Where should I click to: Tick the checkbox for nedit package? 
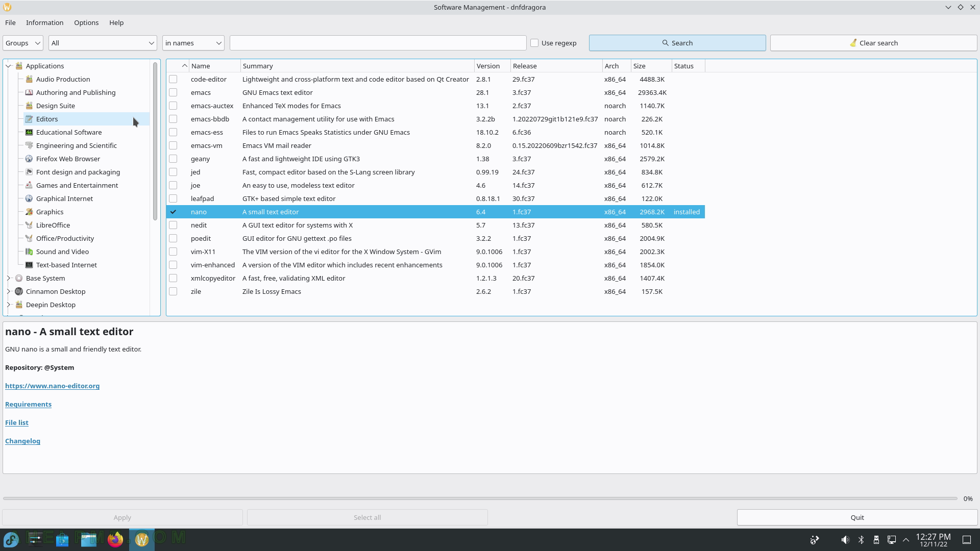pos(173,225)
